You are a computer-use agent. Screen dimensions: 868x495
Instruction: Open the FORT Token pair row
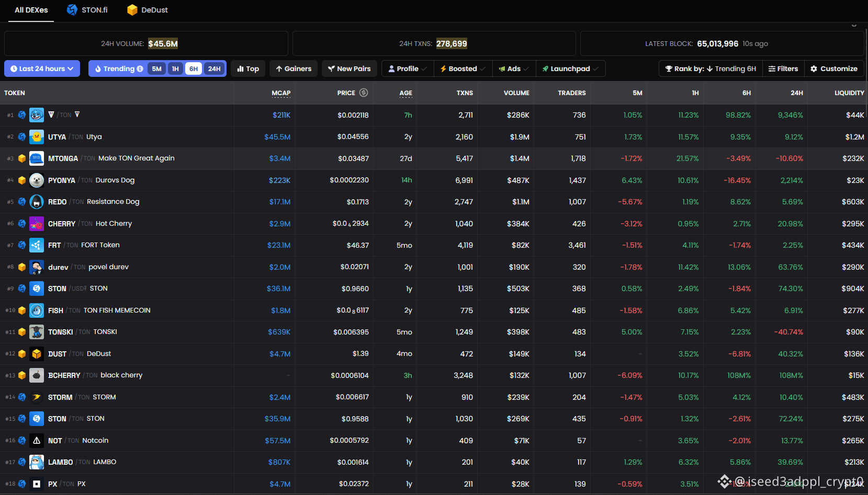[x=434, y=245]
